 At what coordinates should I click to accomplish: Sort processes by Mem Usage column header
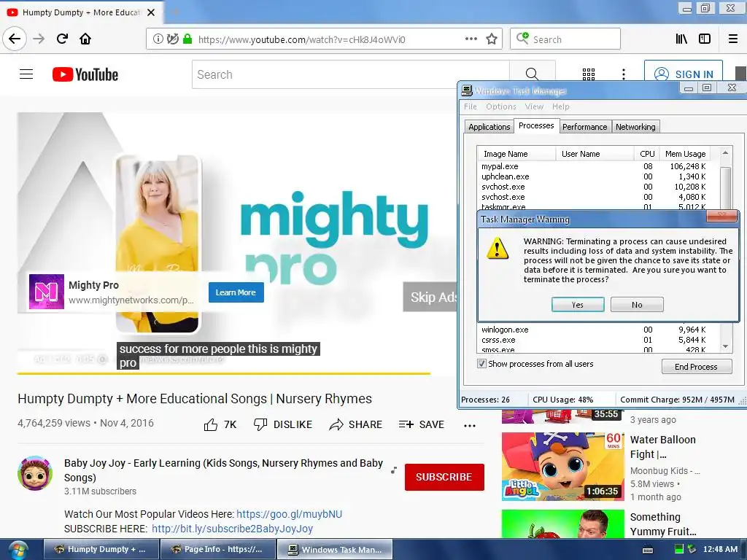(685, 154)
